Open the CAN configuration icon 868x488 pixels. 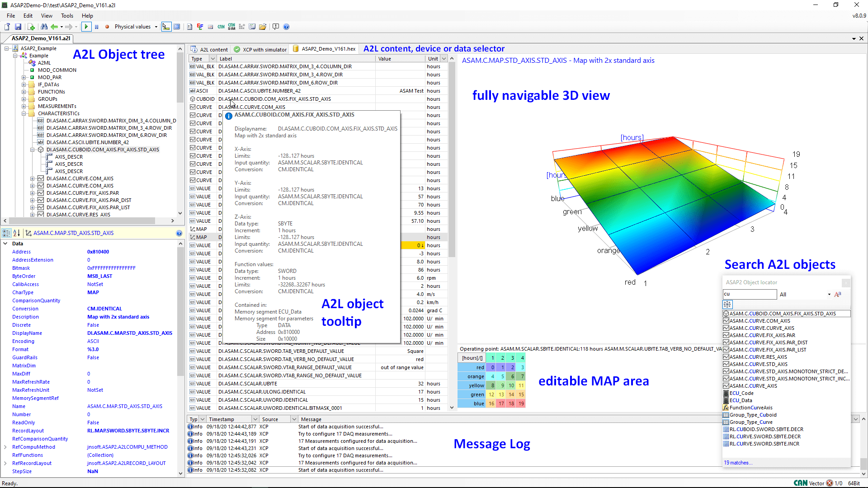[221, 27]
